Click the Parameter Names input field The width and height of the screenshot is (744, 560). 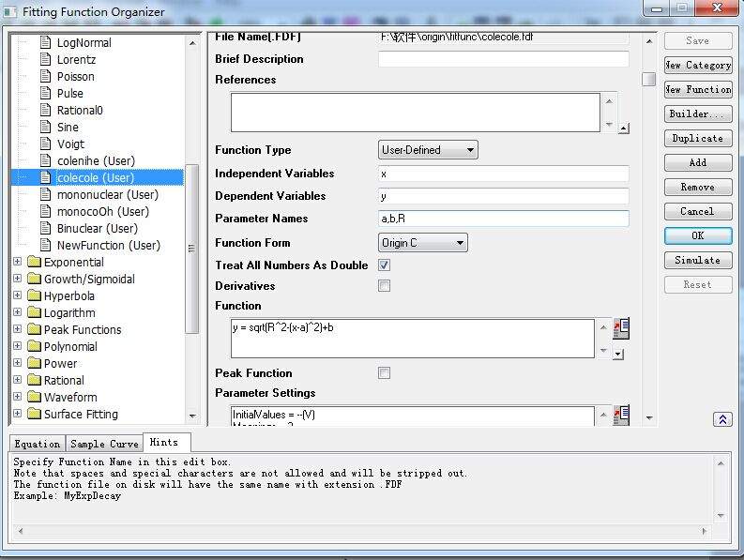504,219
